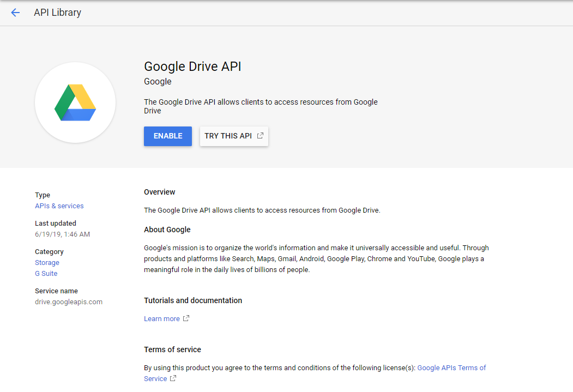Click the Google publisher name under title

pos(158,82)
